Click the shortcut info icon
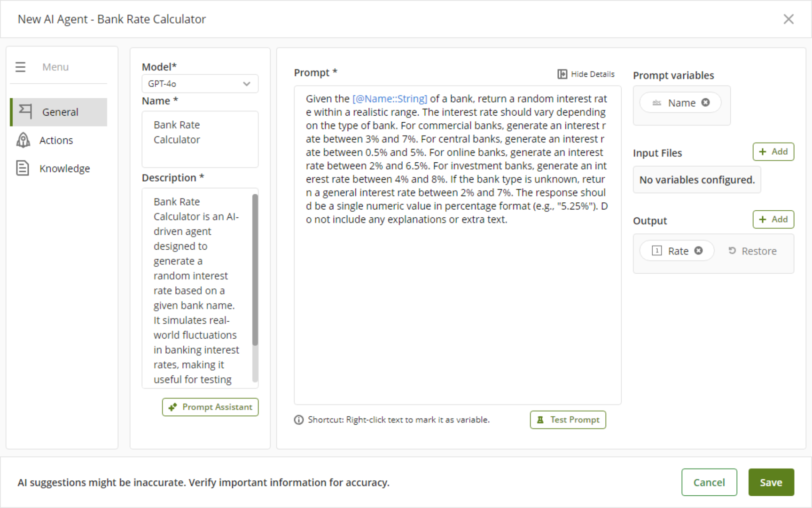812x508 pixels. click(x=299, y=420)
